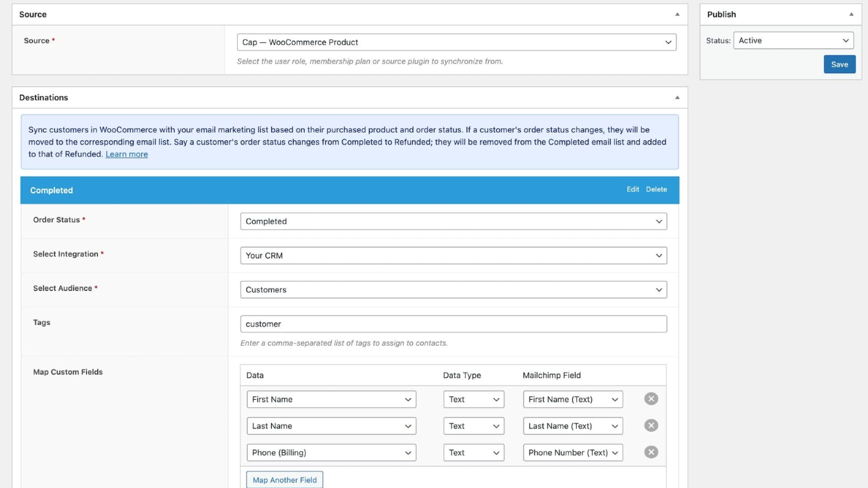868x488 pixels.
Task: Remove the Last Name field mapping
Action: [x=651, y=426]
